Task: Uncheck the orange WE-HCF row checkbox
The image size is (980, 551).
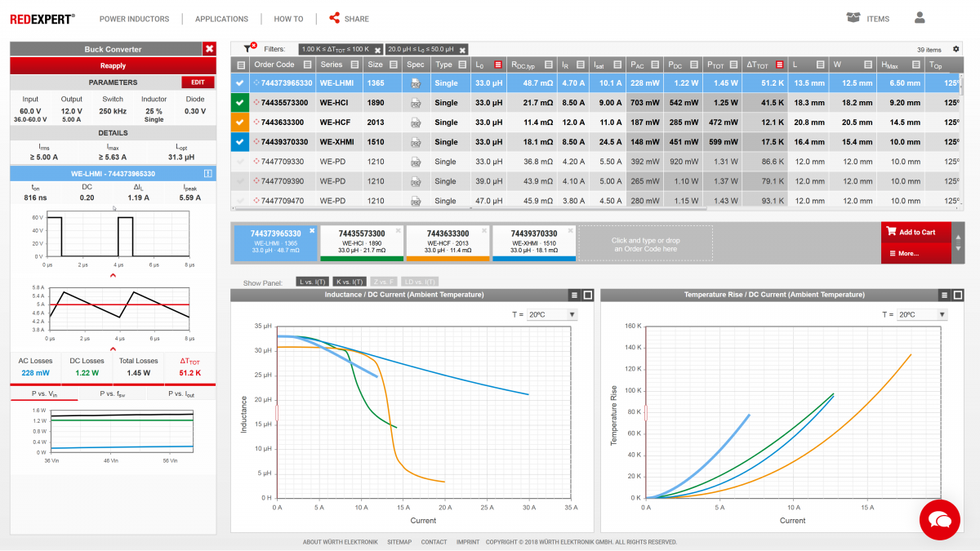Action: tap(239, 122)
